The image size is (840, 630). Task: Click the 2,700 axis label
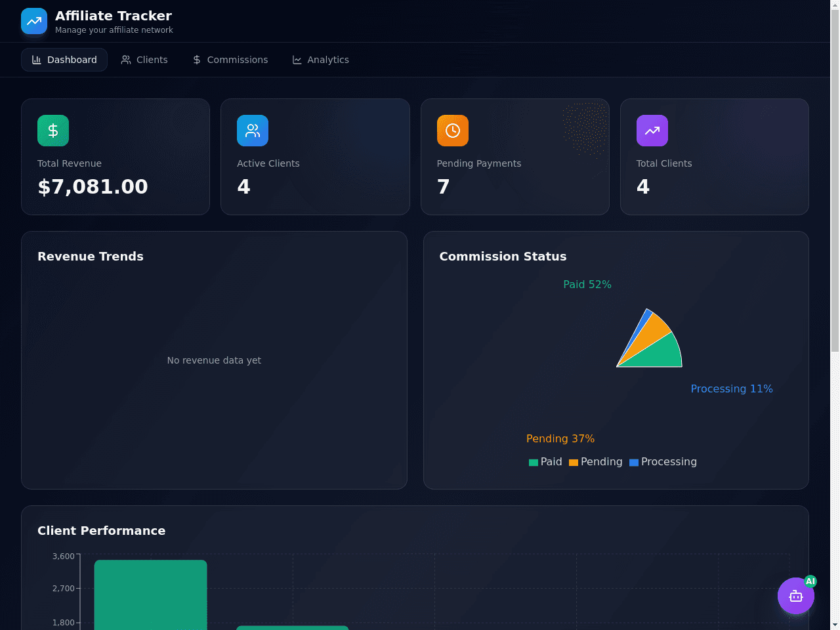point(64,589)
